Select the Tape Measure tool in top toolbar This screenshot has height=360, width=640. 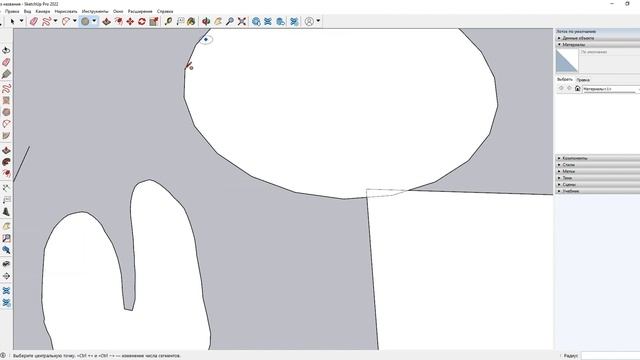point(168,21)
